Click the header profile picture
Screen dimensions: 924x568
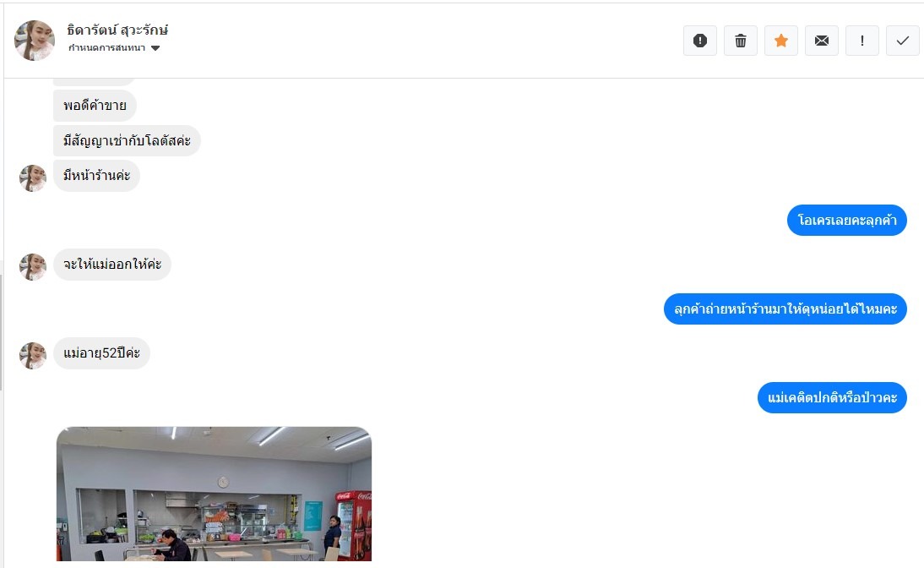click(34, 41)
